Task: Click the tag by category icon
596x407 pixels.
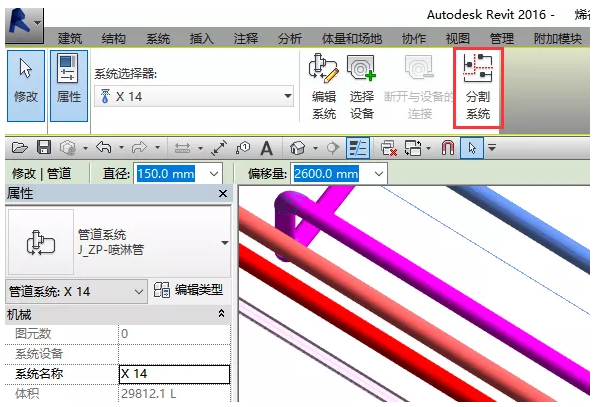Action: [243, 148]
